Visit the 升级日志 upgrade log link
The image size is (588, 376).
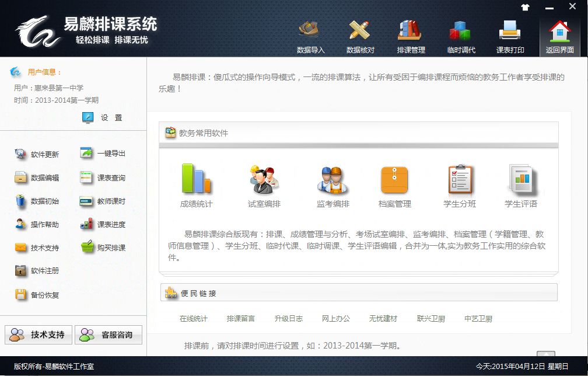(288, 319)
